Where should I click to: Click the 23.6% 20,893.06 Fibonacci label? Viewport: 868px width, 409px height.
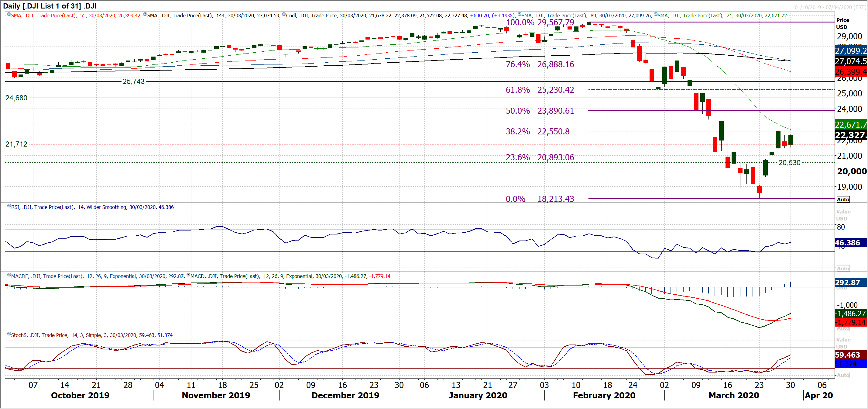pyautogui.click(x=540, y=158)
